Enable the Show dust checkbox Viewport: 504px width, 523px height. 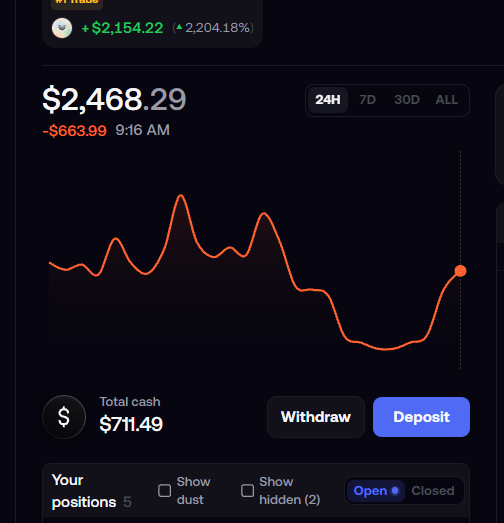(x=164, y=491)
